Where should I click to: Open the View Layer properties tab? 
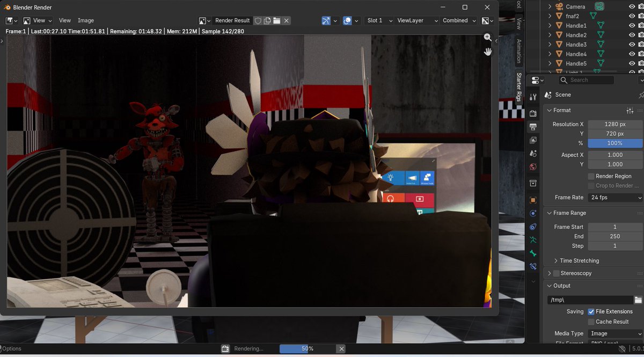pyautogui.click(x=533, y=140)
